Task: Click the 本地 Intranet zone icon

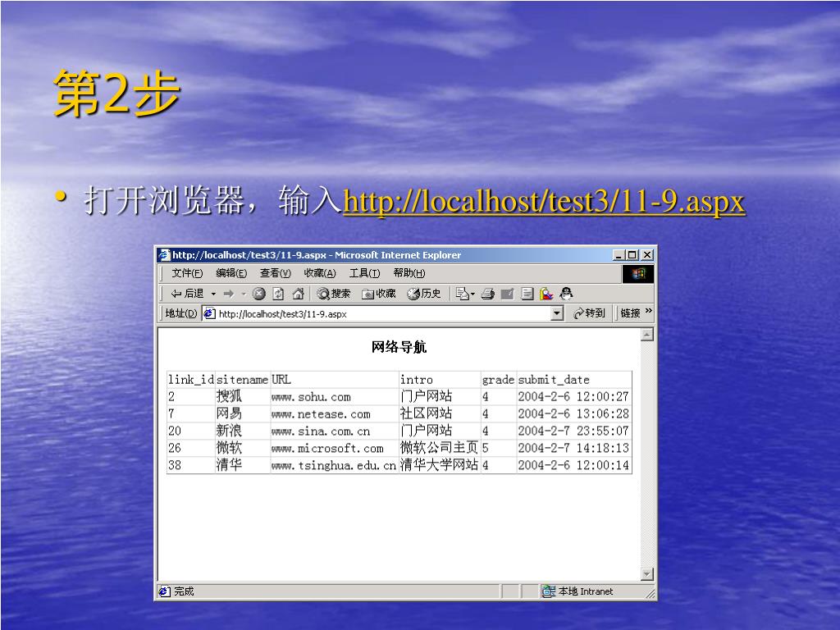Action: [548, 591]
